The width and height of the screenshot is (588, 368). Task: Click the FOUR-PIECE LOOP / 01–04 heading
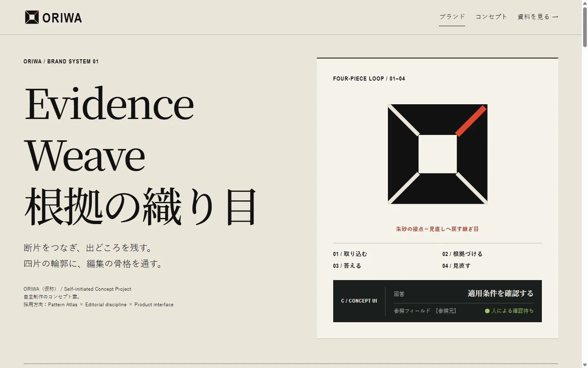point(369,79)
